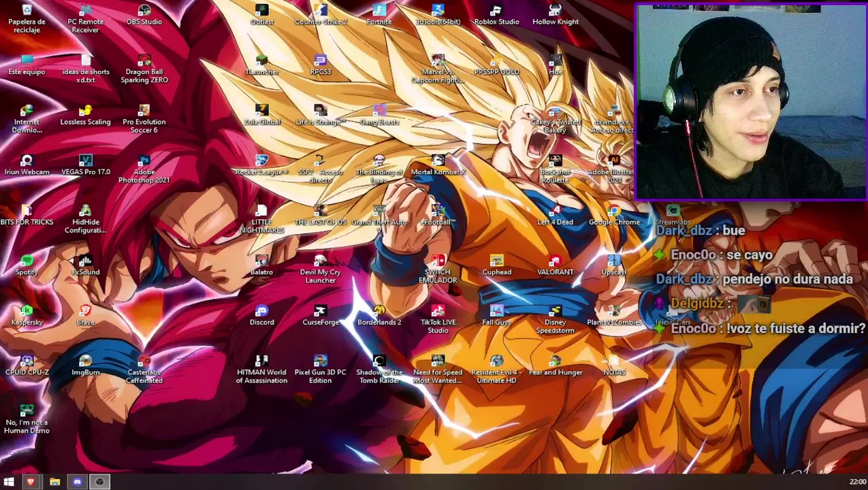Open CurseForge shortcut
This screenshot has width=868, height=490.
coord(321,315)
